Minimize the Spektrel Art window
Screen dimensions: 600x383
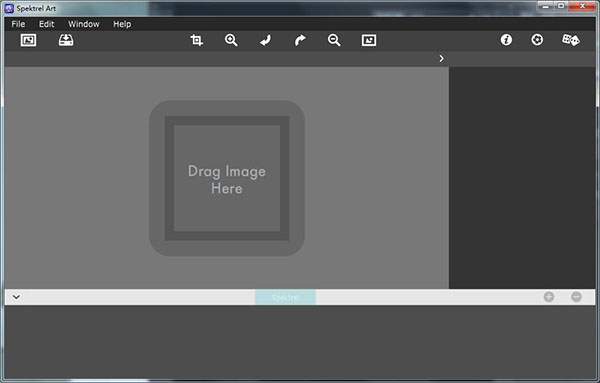pos(546,6)
